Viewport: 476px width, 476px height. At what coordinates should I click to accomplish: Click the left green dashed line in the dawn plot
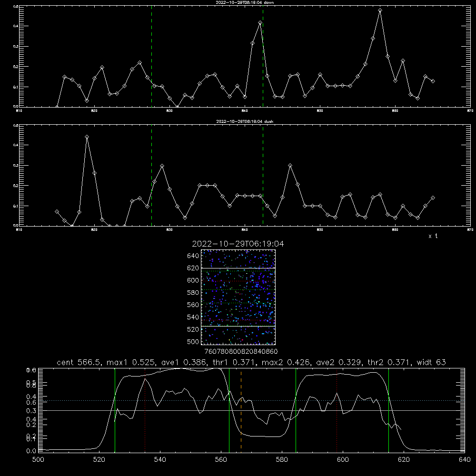(x=151, y=56)
